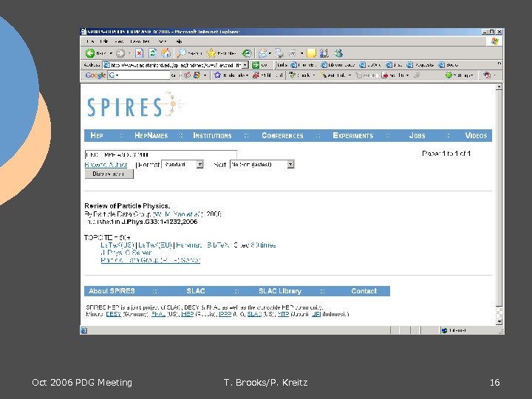532x399 pixels.
Task: Click the Print icon in toolbar
Action: click(x=279, y=53)
